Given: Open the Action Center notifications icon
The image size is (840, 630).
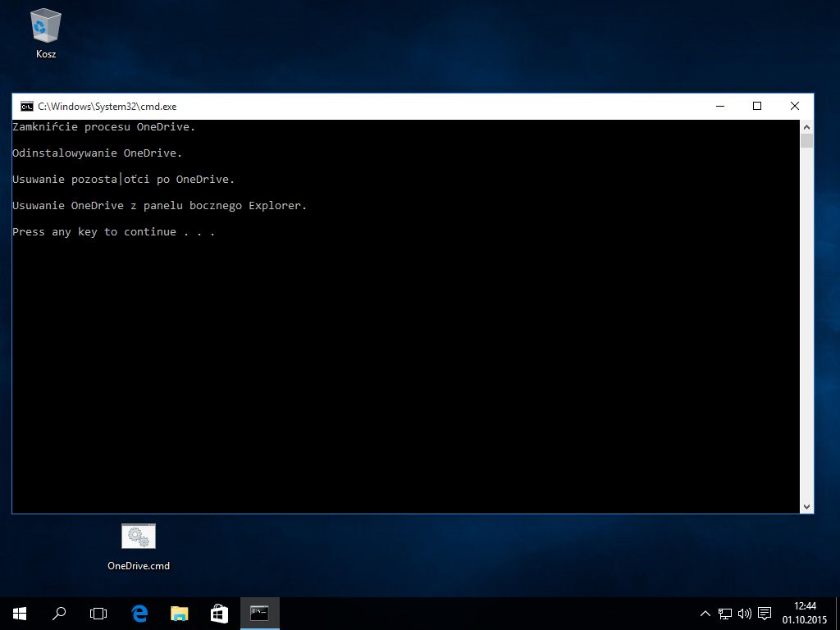Looking at the screenshot, I should [x=765, y=614].
